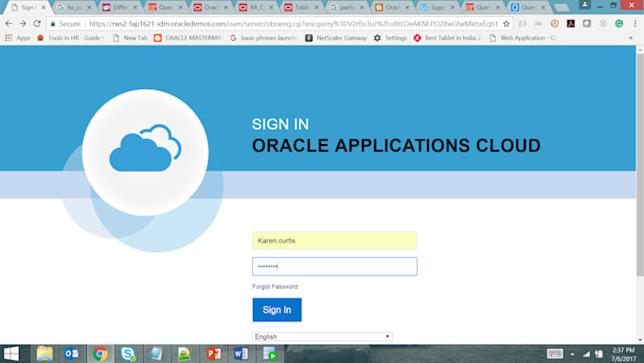This screenshot has width=644, height=363.
Task: Show hidden system tray icons
Action: (x=572, y=354)
